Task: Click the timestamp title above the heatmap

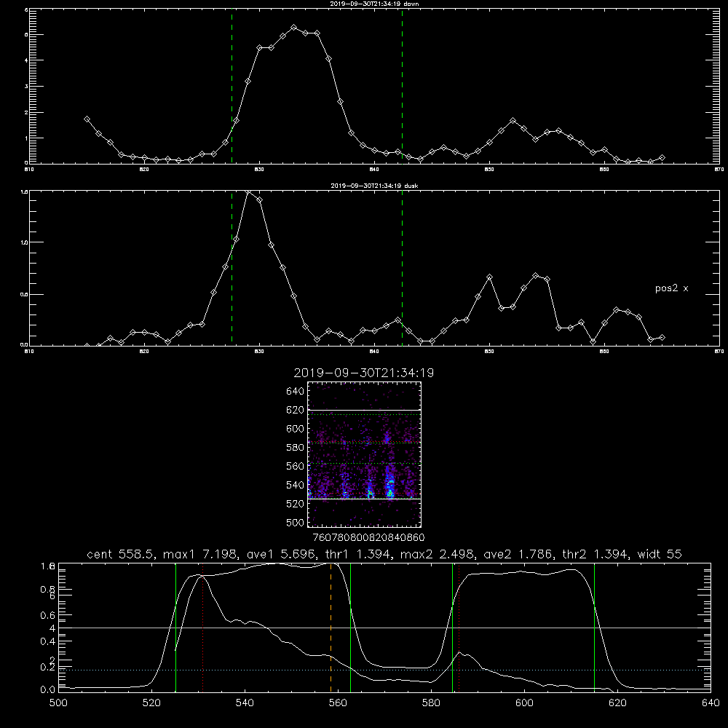Action: 364,373
